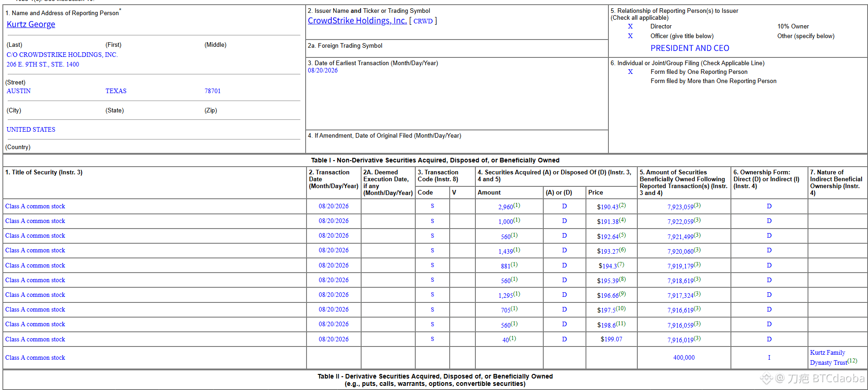The image size is (868, 390).
Task: Click the 78701 zip code value
Action: click(x=212, y=91)
